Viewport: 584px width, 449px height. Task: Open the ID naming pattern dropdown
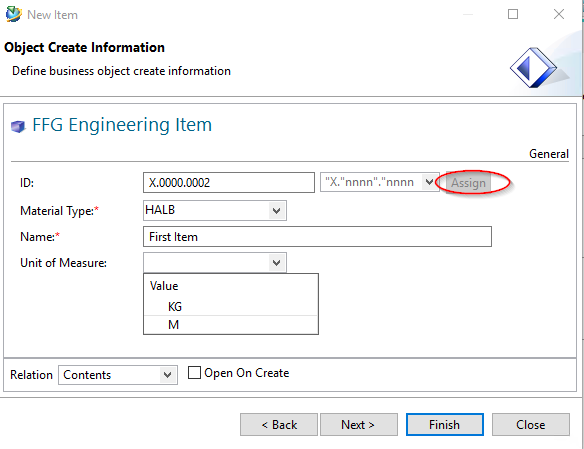pos(429,182)
